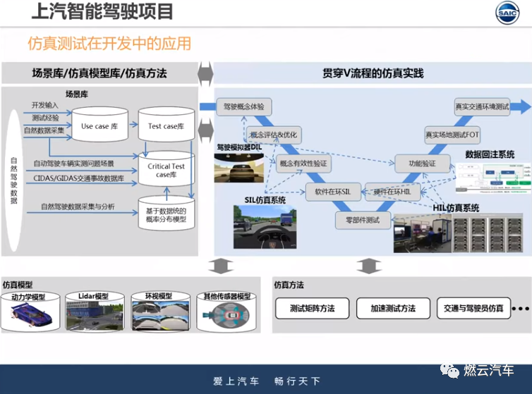532x394 pixels.
Task: Select the Test case库 cylinder
Action: click(166, 125)
